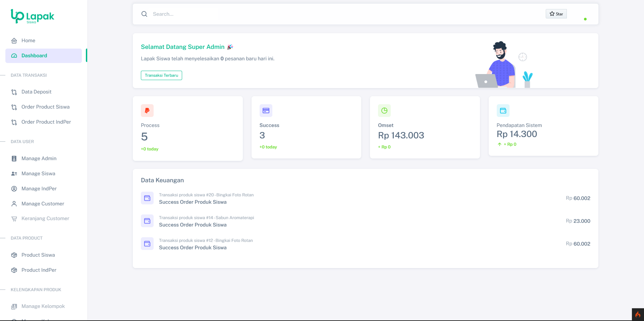Go to Order Product IndPer
The height and width of the screenshot is (321, 644).
click(x=46, y=122)
